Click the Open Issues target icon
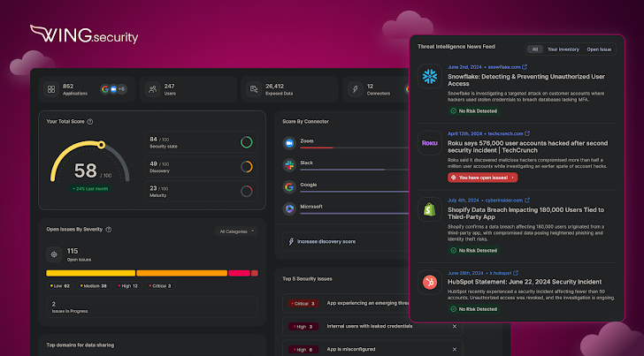 pos(54,254)
